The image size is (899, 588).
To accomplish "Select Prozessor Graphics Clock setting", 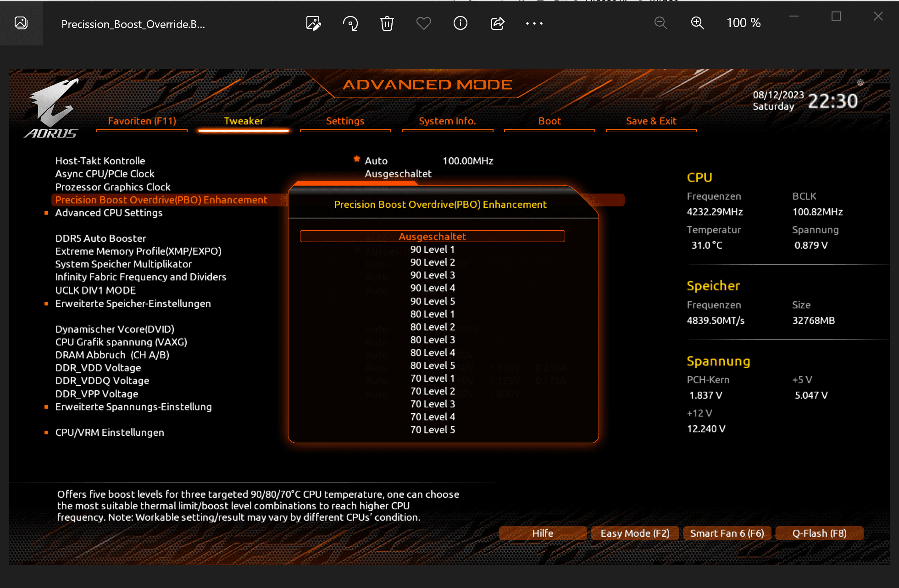I will pos(113,187).
